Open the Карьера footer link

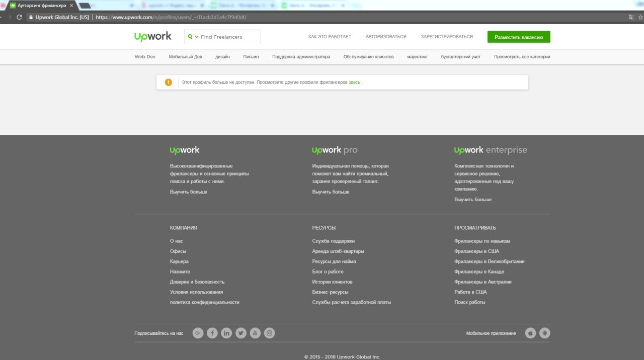(x=179, y=261)
